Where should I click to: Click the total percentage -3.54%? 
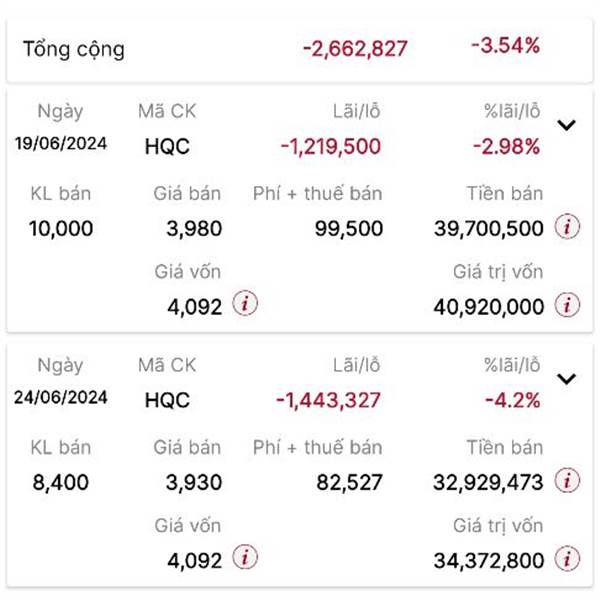point(505,46)
